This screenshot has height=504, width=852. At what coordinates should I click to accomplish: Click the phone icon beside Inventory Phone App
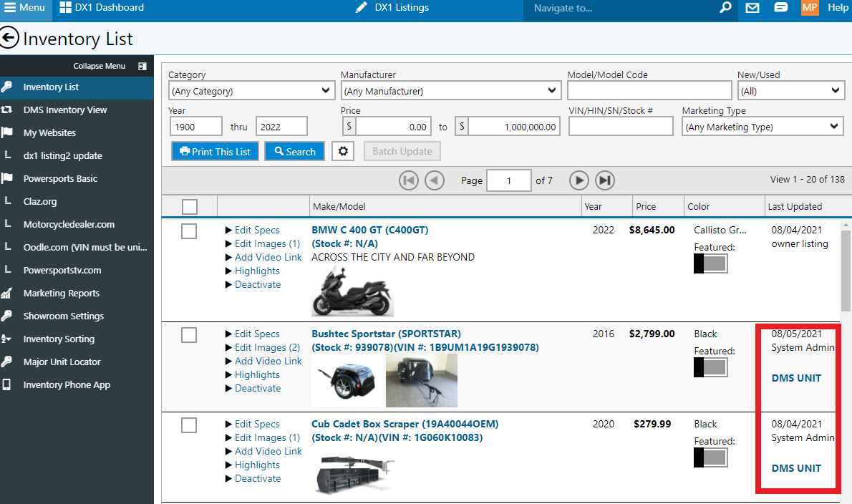coord(6,384)
